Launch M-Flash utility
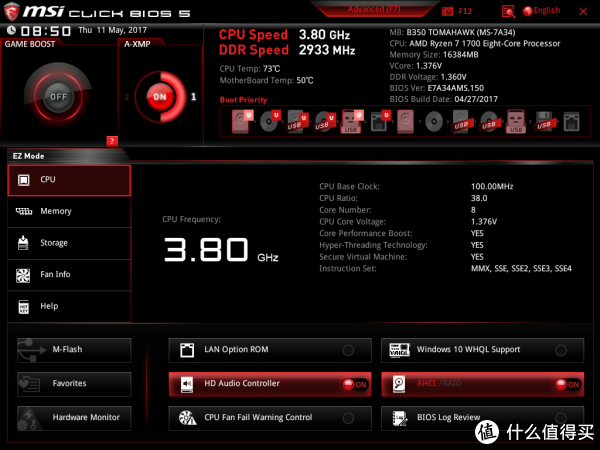Image resolution: width=600 pixels, height=450 pixels. [74, 350]
